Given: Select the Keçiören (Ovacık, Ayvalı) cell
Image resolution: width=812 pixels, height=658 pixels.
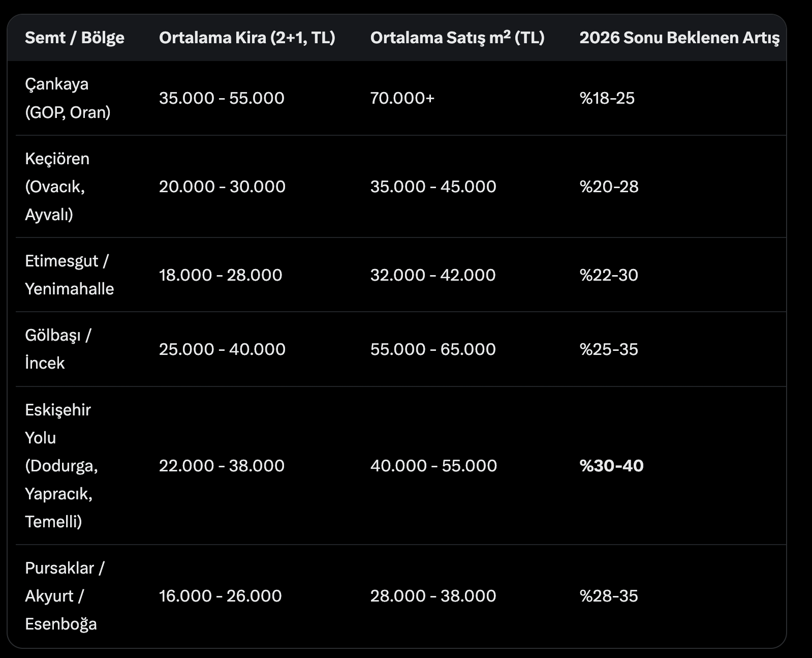Looking at the screenshot, I should (57, 187).
